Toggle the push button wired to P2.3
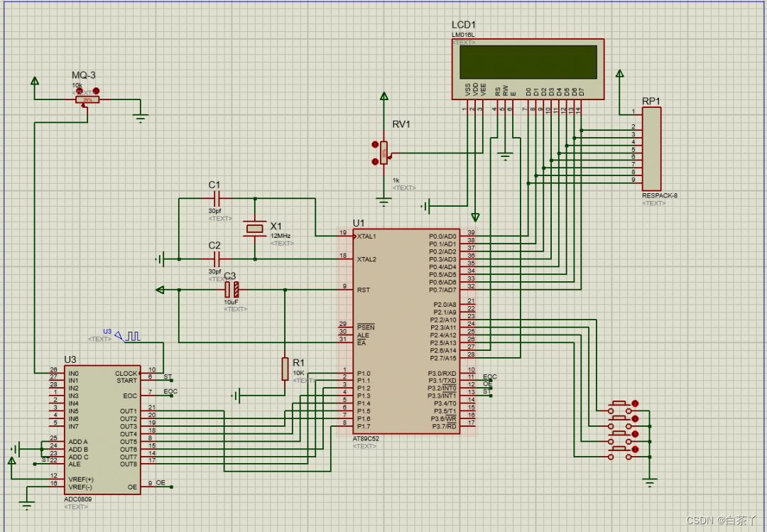Screen dimensions: 767x532 click(x=620, y=423)
